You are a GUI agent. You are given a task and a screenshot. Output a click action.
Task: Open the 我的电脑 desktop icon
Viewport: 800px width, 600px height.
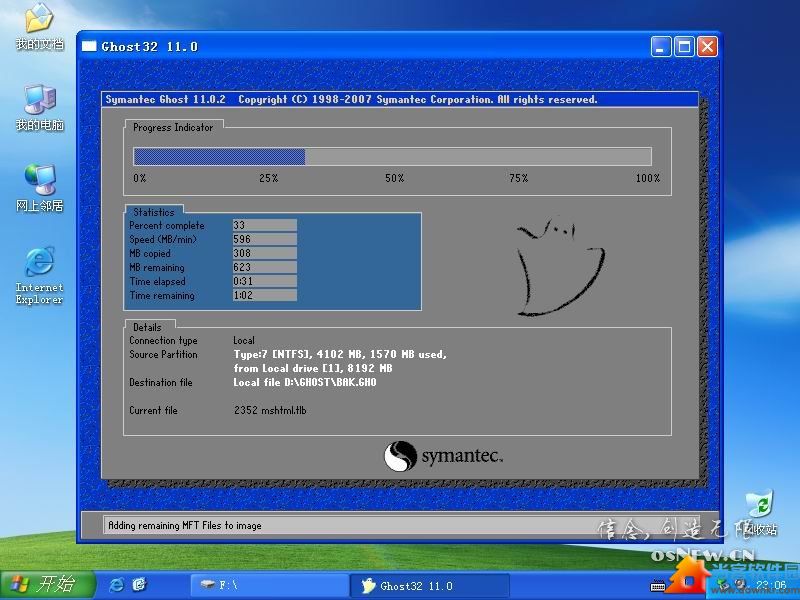[39, 108]
